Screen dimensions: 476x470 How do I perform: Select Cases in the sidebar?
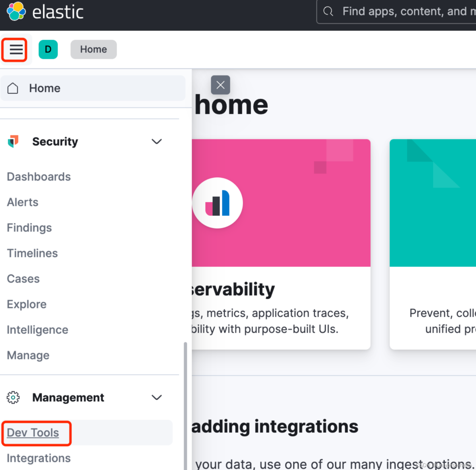click(23, 279)
